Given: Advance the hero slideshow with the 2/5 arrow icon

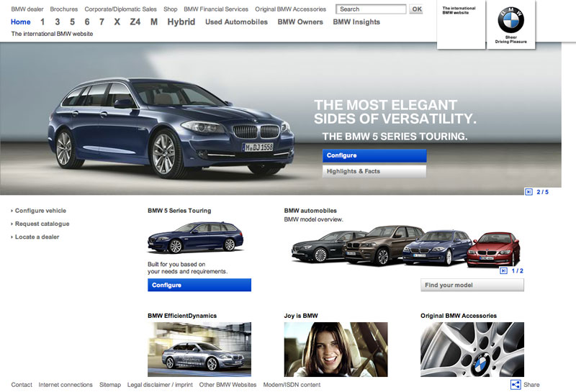Looking at the screenshot, I should pos(528,192).
